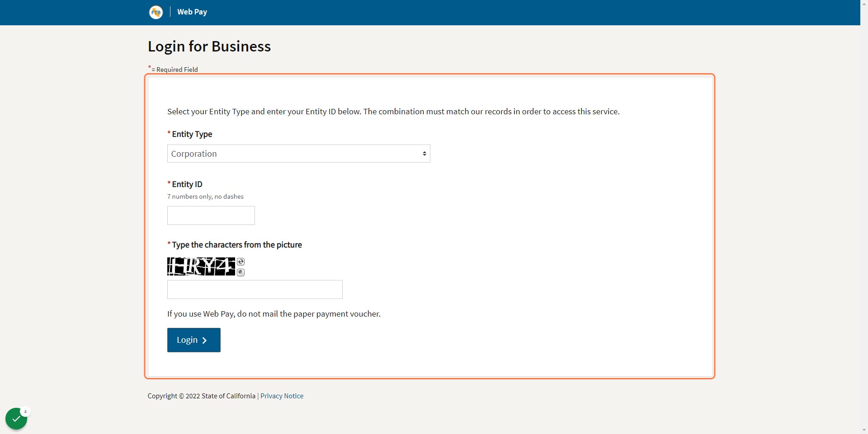Click the Web Pay header title

(192, 12)
